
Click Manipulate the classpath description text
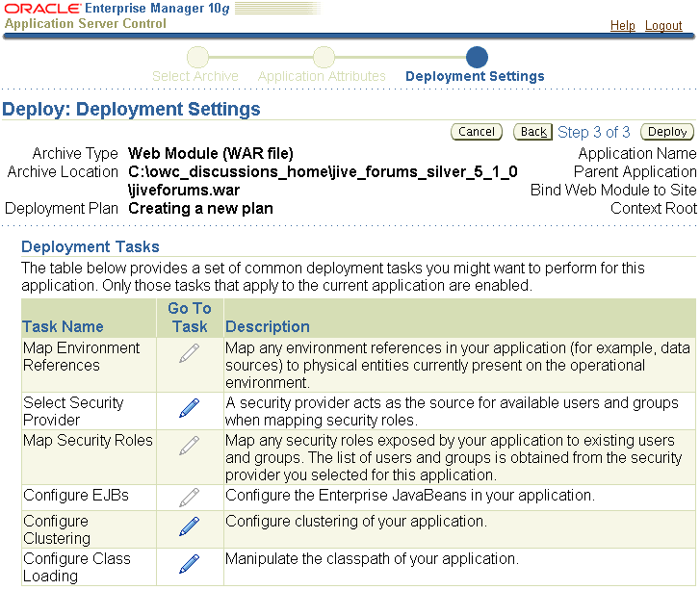pos(372,559)
